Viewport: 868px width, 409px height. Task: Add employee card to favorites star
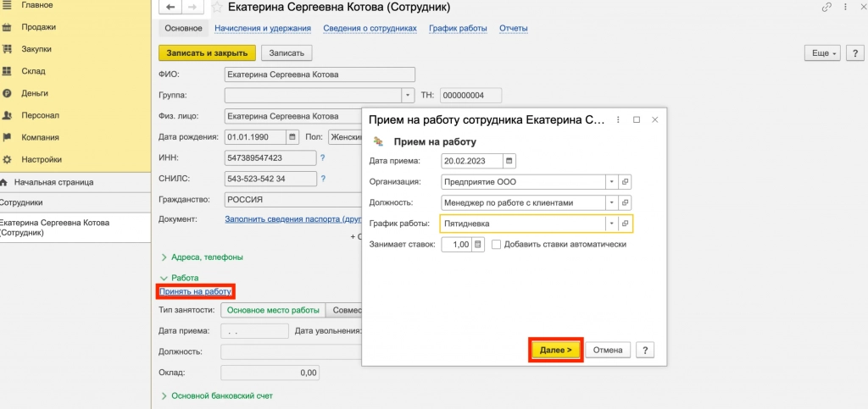point(218,7)
